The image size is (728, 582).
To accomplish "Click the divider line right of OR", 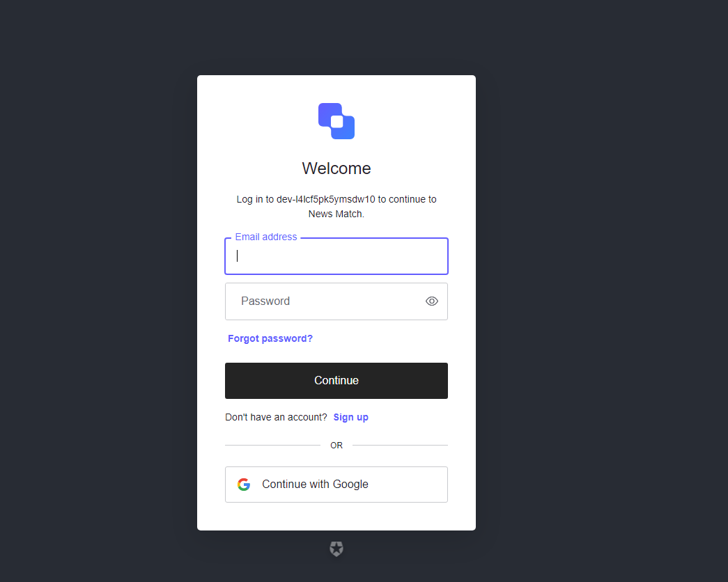I will (x=400, y=445).
